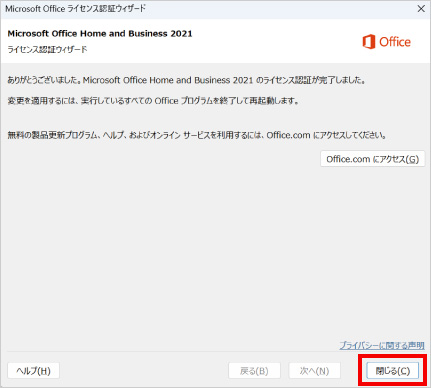Click the ヘルプ(H) button
431x388 pixels.
(33, 371)
